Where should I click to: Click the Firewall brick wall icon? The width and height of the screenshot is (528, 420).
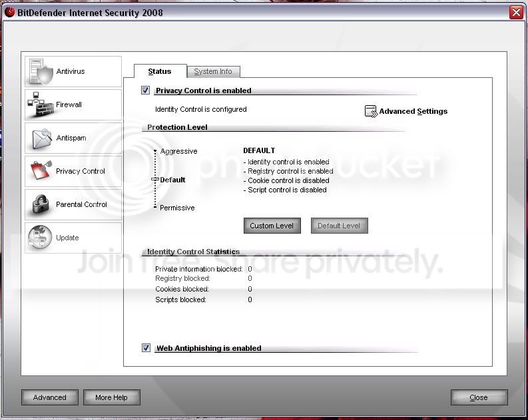click(41, 105)
